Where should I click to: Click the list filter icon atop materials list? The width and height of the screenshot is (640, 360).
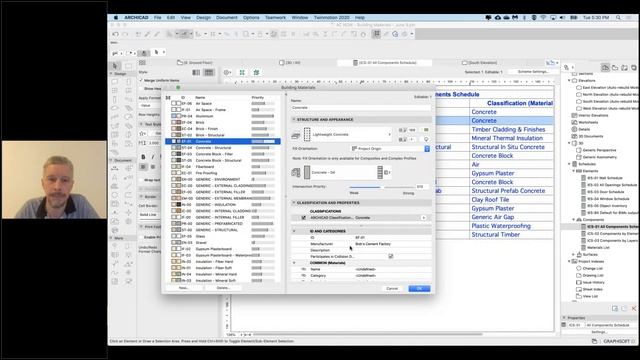point(168,98)
